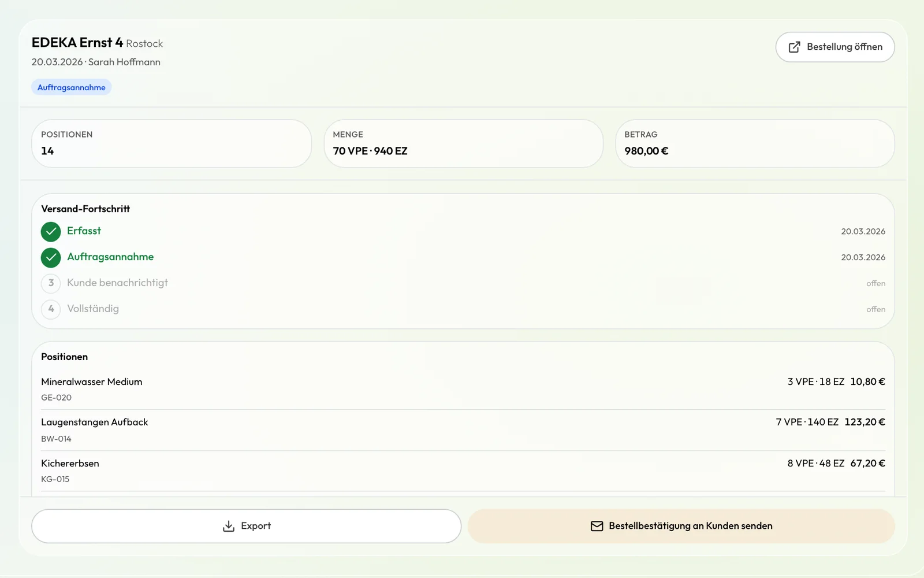Click article number BW-014

pyautogui.click(x=57, y=439)
